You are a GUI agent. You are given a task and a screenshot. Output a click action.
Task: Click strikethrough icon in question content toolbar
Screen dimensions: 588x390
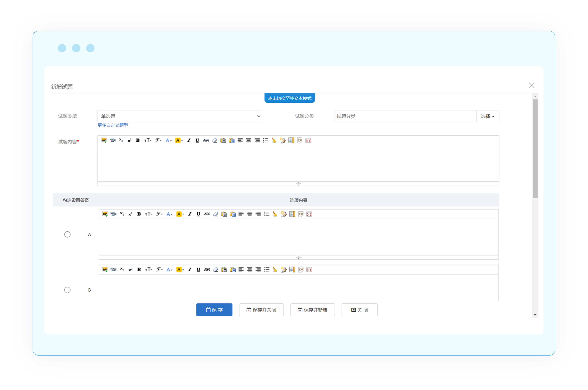click(206, 140)
